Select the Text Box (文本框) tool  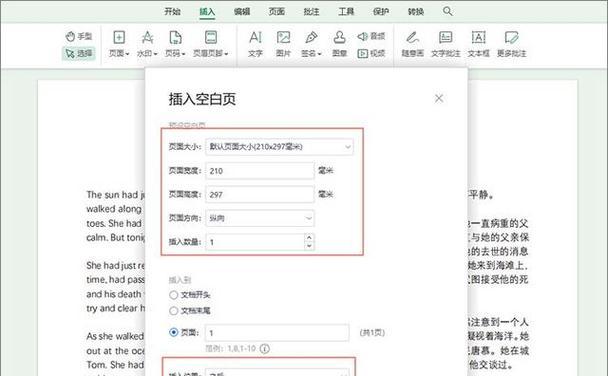coord(478,44)
